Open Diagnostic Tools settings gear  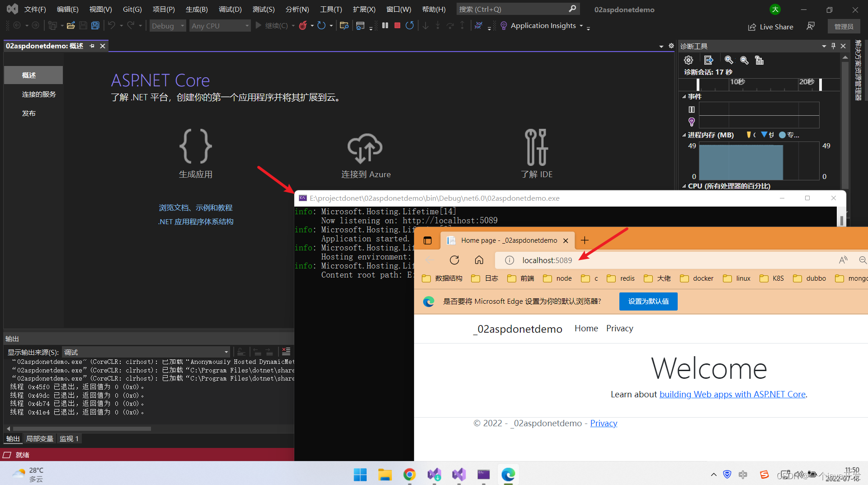pyautogui.click(x=689, y=60)
